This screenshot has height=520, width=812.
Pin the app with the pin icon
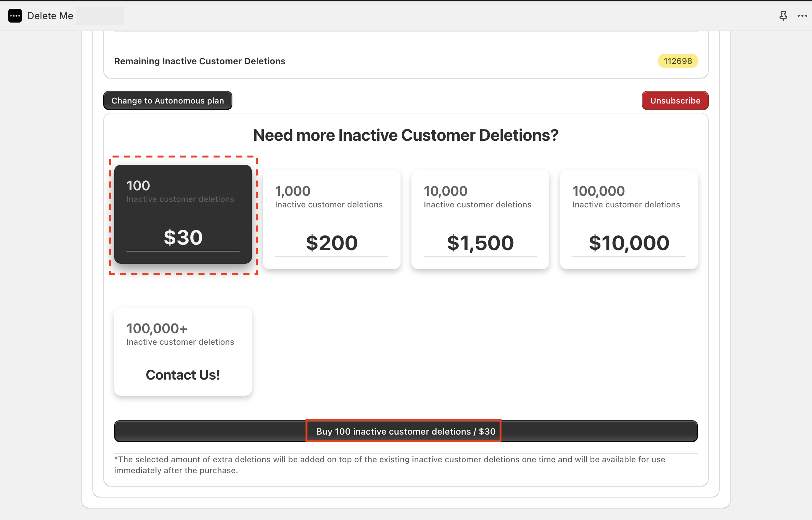coord(783,16)
